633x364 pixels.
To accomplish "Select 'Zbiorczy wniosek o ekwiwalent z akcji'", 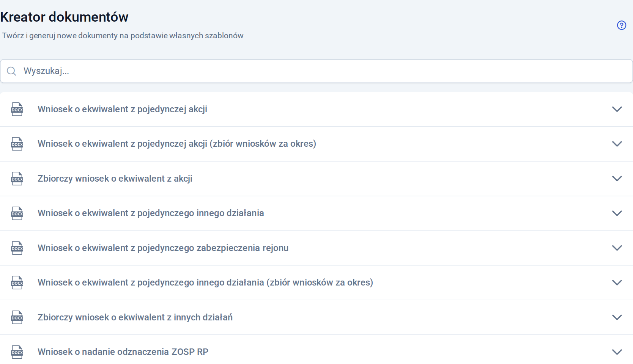I will (115, 179).
